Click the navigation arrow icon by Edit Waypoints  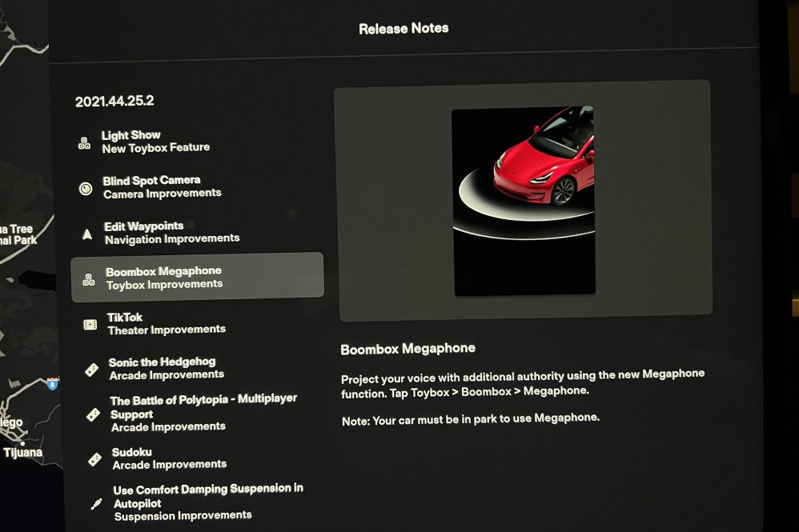click(87, 234)
